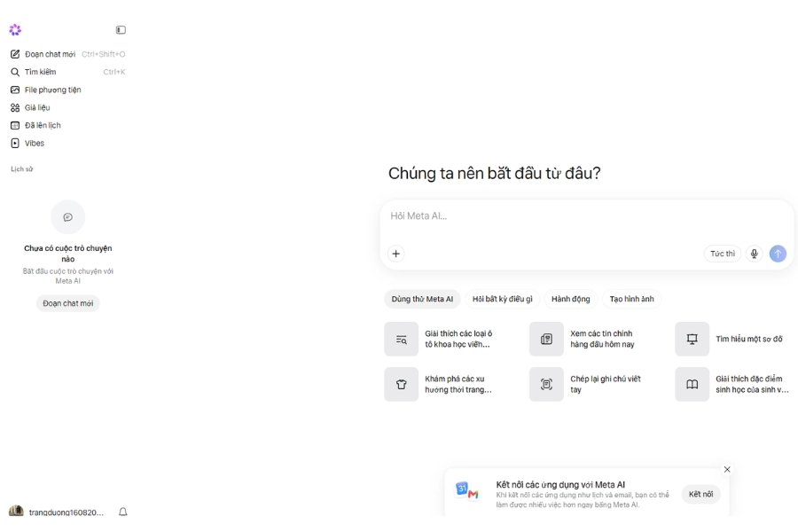Open notifications via the bell icon

point(122,512)
